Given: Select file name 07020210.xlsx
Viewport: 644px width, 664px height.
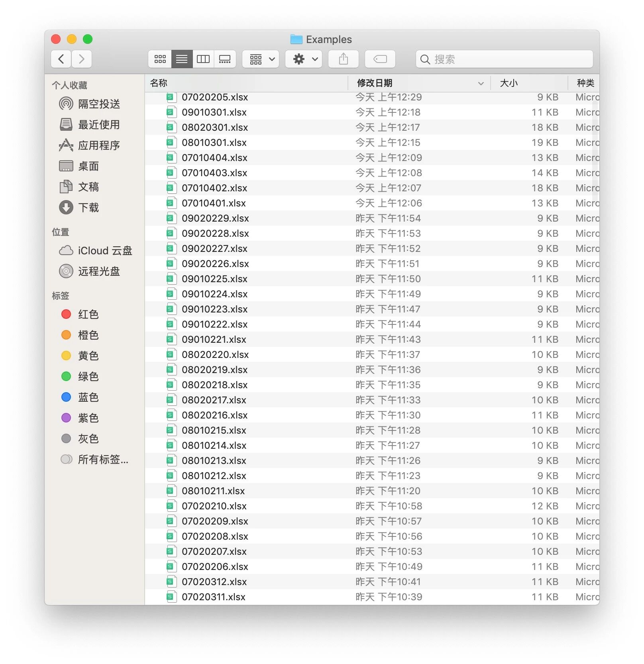Looking at the screenshot, I should point(214,506).
